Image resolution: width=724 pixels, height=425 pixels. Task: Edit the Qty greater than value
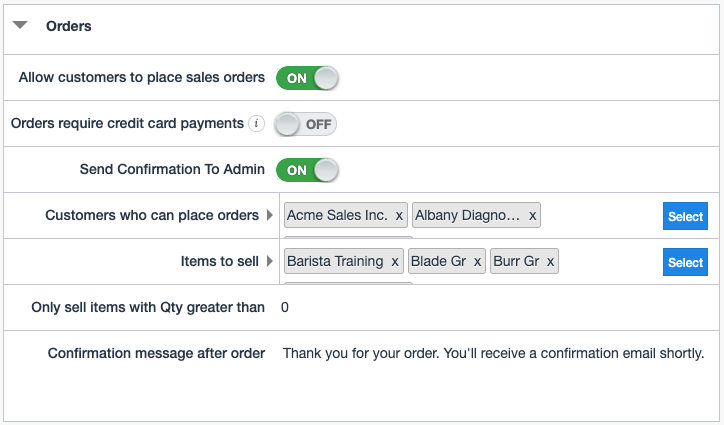[285, 308]
